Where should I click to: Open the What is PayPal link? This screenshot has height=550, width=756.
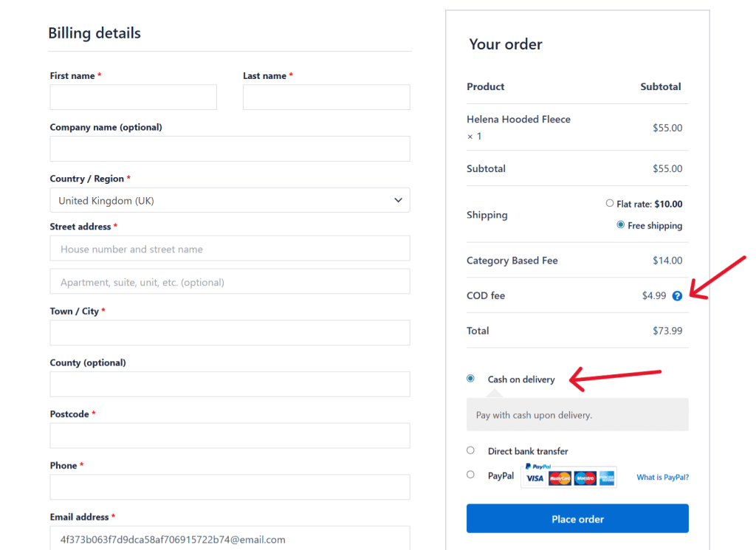tap(661, 478)
